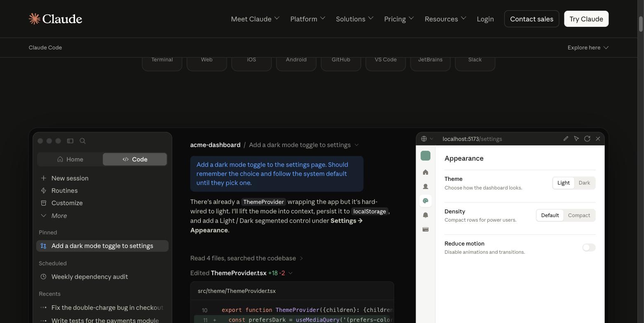Click the box icon beside Customize
Screen dimensions: 644x323
tap(43, 203)
